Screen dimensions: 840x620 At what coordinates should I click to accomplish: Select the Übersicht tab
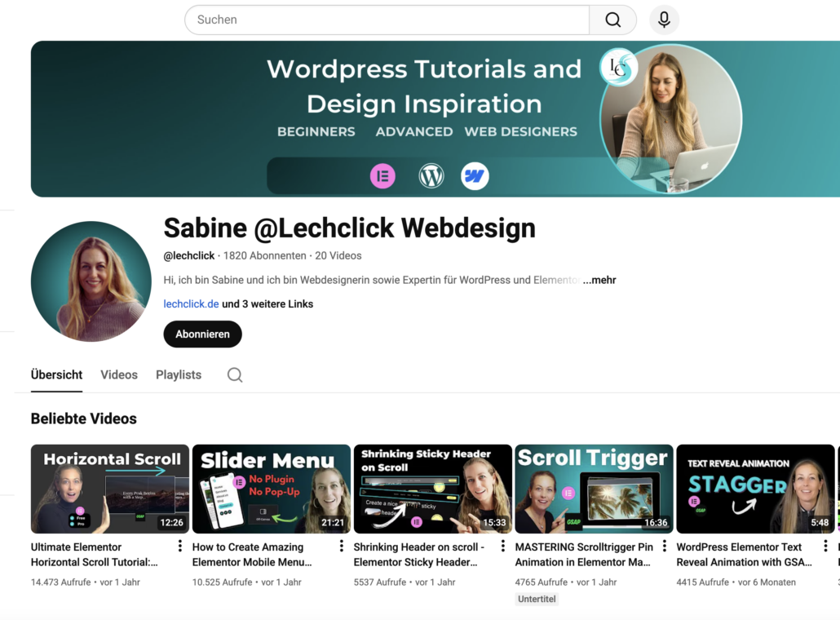click(56, 375)
